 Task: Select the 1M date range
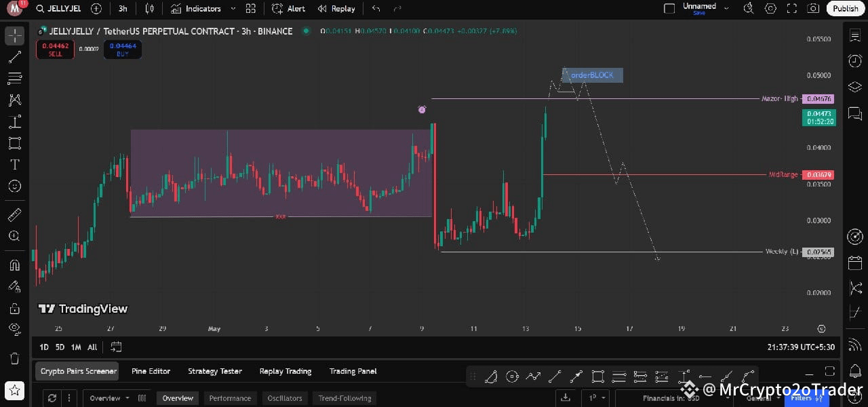point(76,347)
